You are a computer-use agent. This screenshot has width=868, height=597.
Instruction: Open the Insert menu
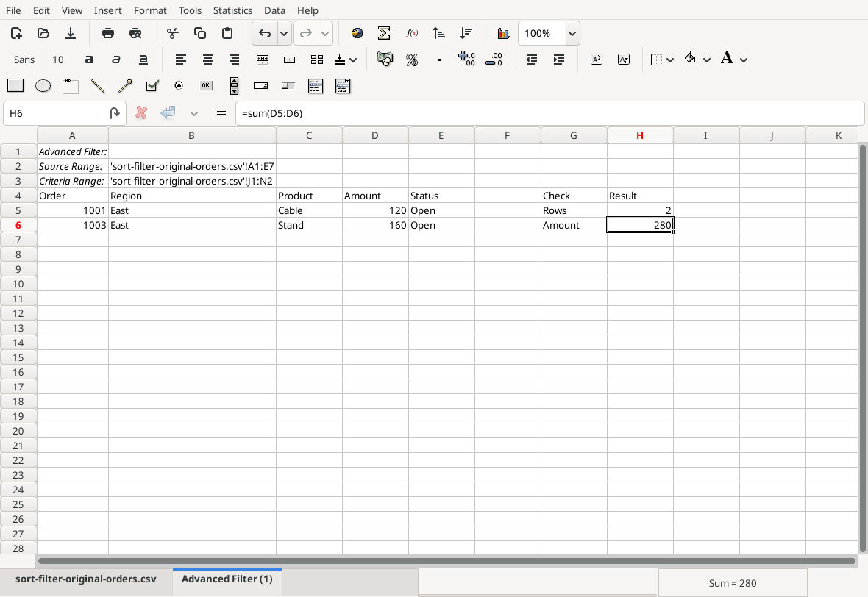[108, 10]
